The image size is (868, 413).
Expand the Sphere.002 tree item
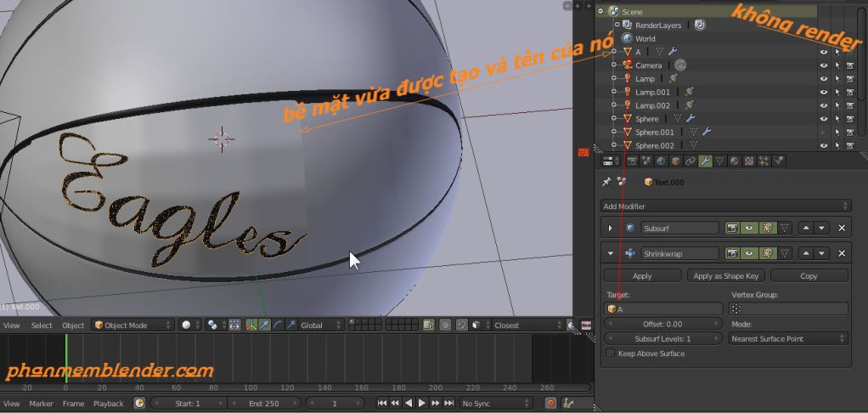(613, 145)
